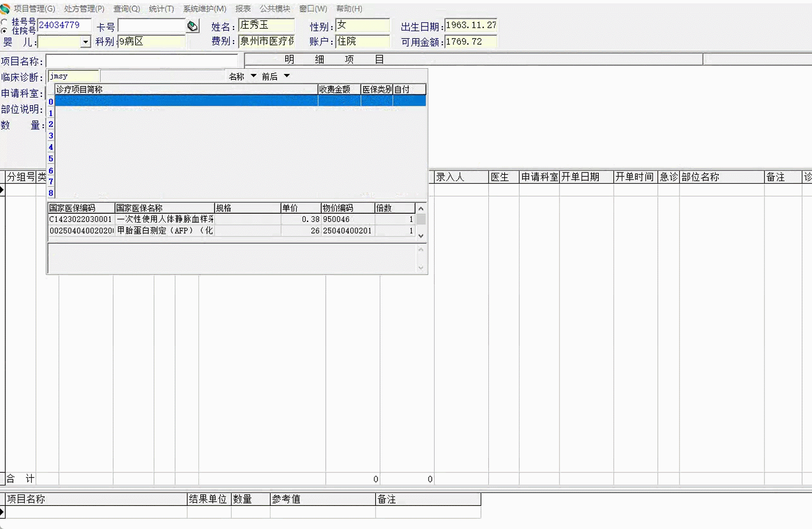Image resolution: width=812 pixels, height=529 pixels.
Task: Click the 性别 field showing 女
Action: [x=363, y=25]
